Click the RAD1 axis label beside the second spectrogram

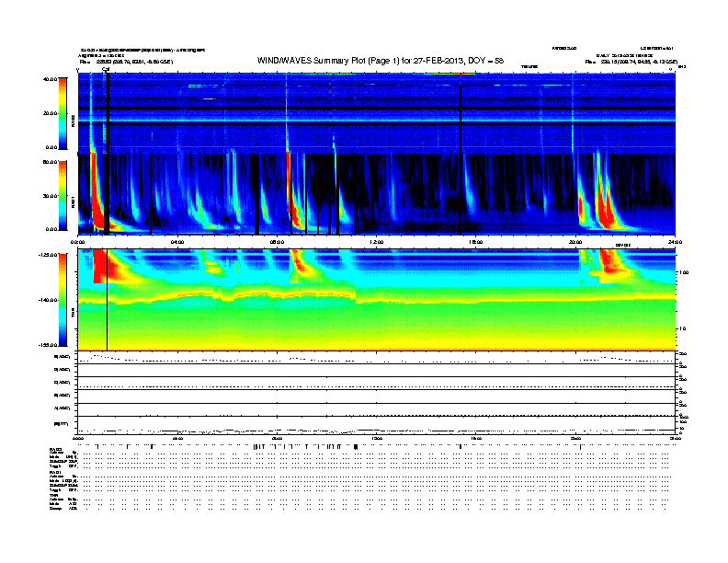tap(73, 202)
